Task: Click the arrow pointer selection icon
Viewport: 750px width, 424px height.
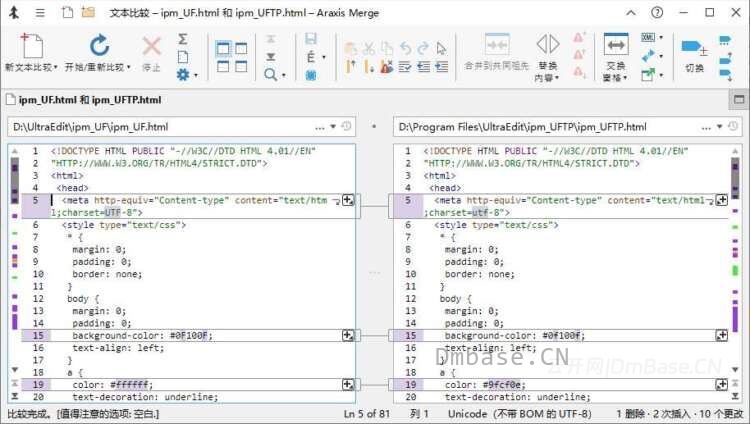Action: [x=441, y=48]
